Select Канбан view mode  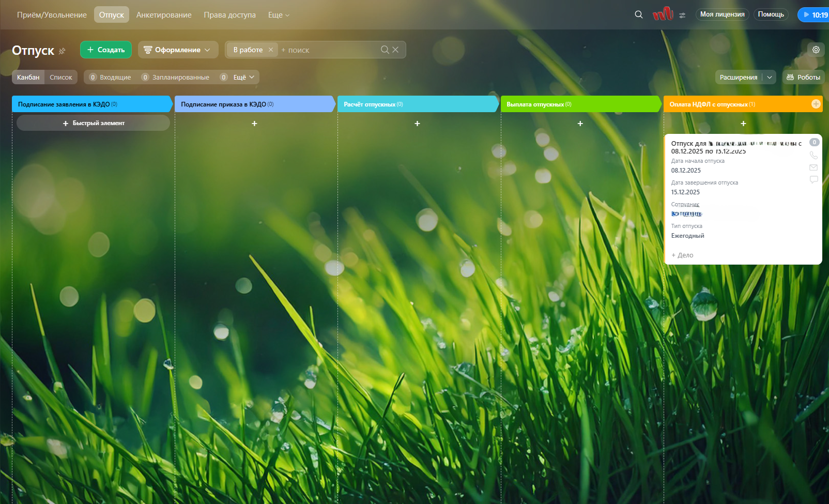click(28, 77)
